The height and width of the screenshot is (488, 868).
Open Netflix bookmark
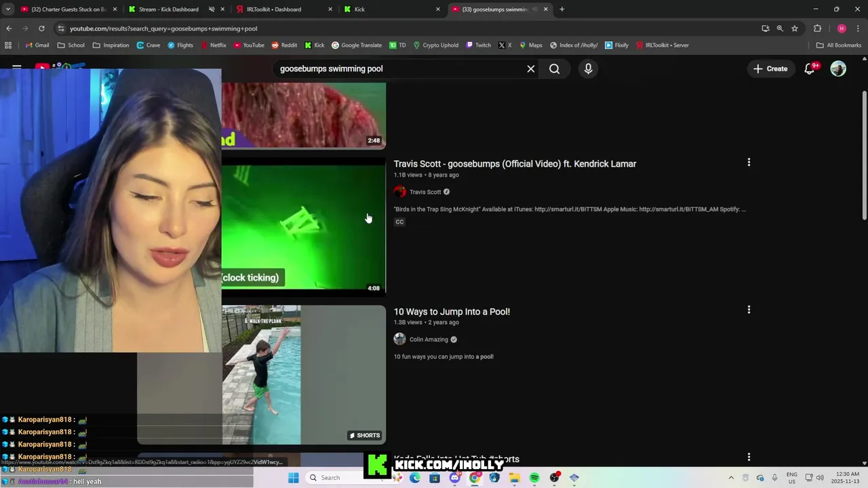[213, 45]
